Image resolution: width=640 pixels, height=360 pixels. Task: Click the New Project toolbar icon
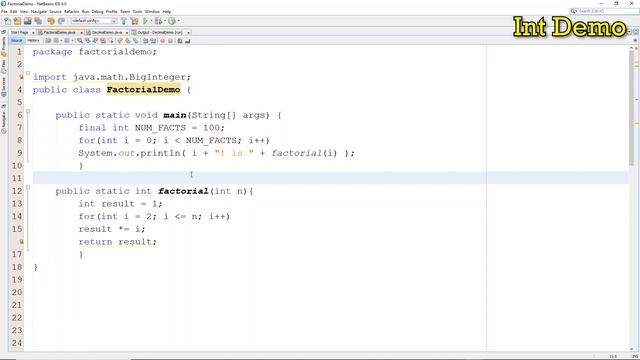[x=17, y=21]
